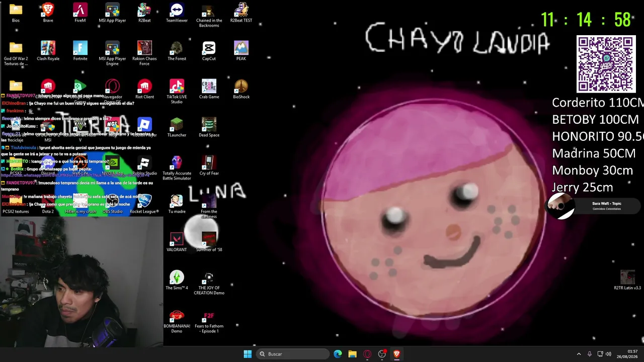
Task: Open TikTok LIVE Studio
Action: click(x=177, y=92)
